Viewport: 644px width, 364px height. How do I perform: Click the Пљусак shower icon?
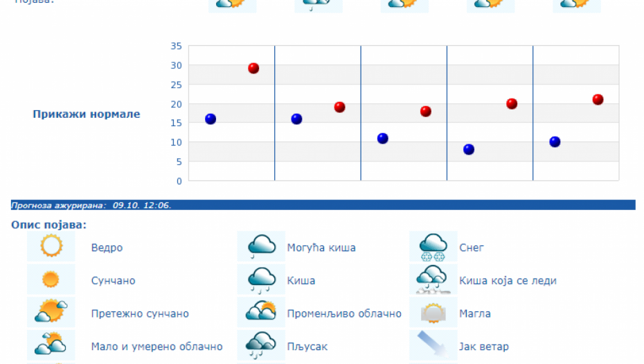click(261, 345)
